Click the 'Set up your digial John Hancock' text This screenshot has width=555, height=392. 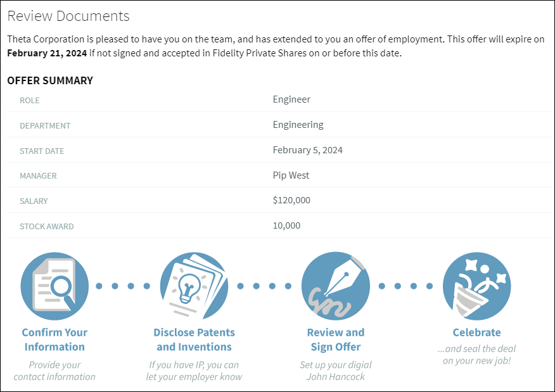pos(335,370)
